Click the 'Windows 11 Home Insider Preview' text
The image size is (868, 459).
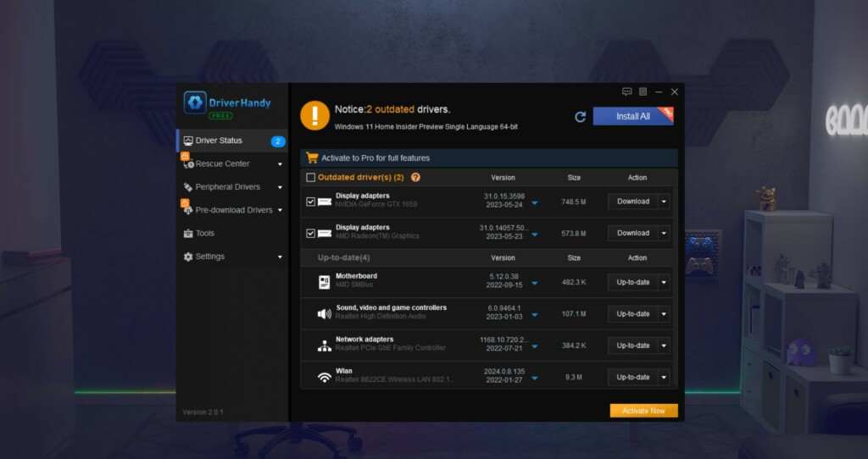[x=426, y=127]
